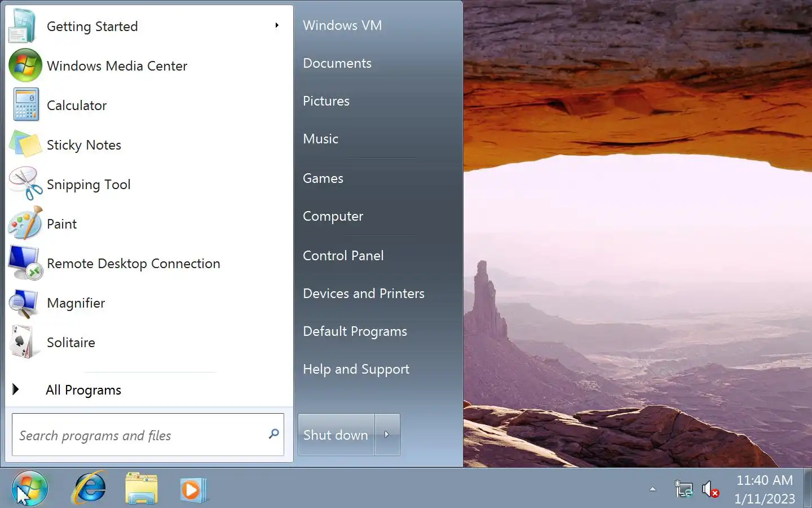Click the muted volume tray icon

click(x=710, y=489)
